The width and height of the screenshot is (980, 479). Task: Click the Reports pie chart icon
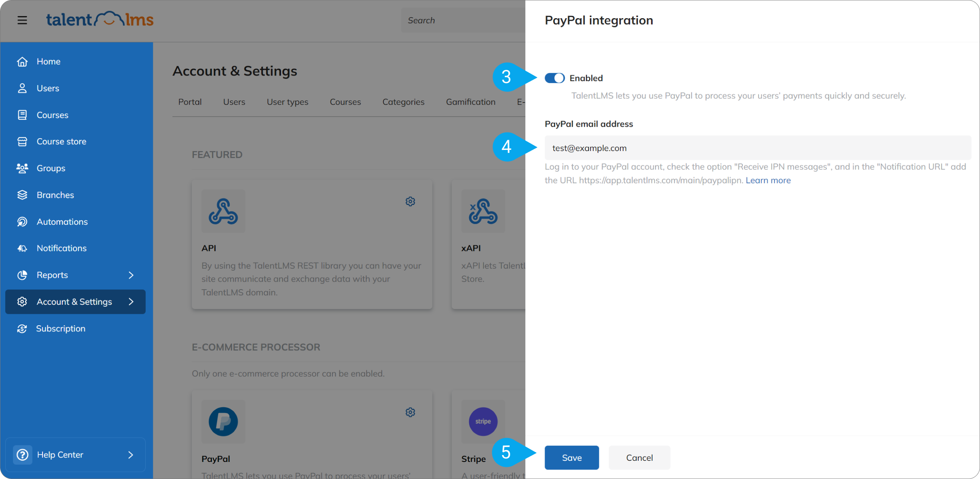[22, 275]
